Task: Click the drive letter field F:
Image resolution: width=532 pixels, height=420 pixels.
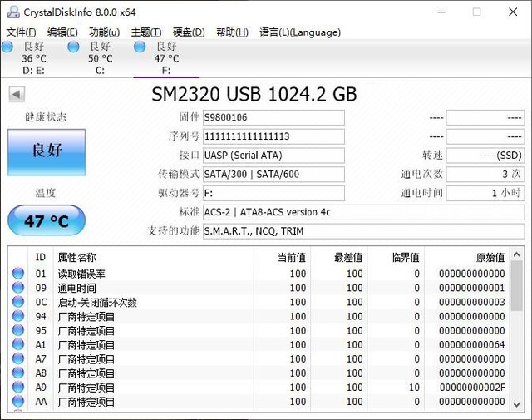Action: pos(273,193)
